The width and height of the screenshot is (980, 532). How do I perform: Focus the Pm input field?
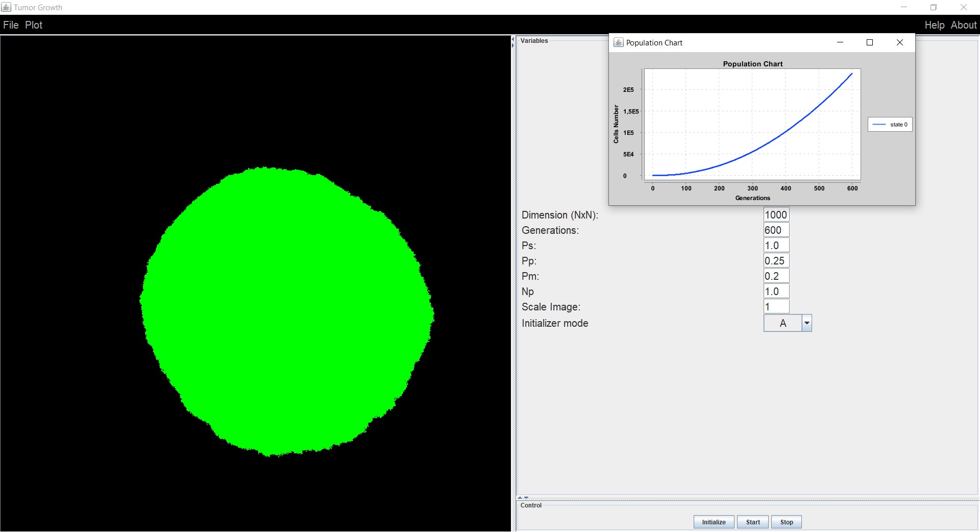tap(776, 276)
